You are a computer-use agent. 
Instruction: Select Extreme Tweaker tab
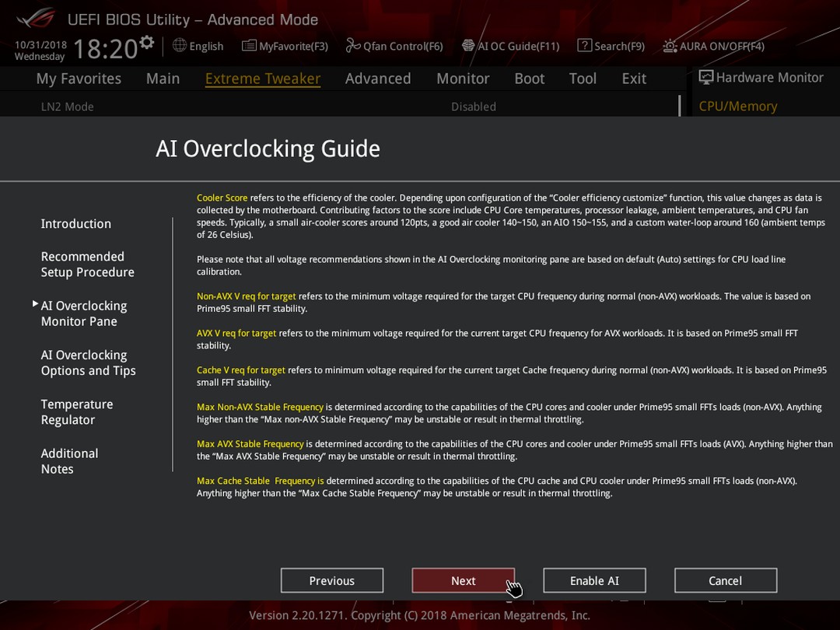click(x=263, y=79)
